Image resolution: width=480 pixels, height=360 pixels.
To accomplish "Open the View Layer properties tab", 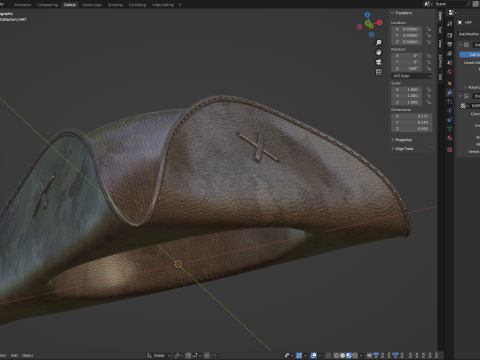I will click(x=450, y=53).
